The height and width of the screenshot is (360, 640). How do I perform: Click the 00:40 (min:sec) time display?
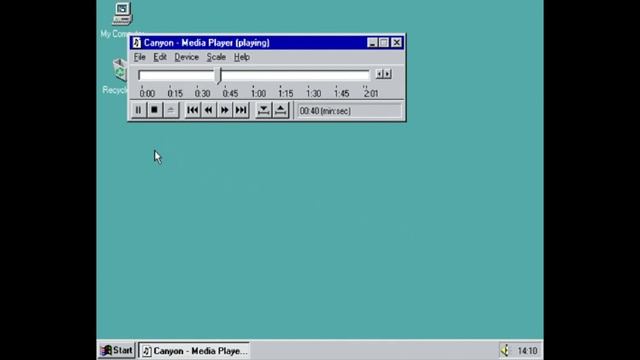[349, 111]
